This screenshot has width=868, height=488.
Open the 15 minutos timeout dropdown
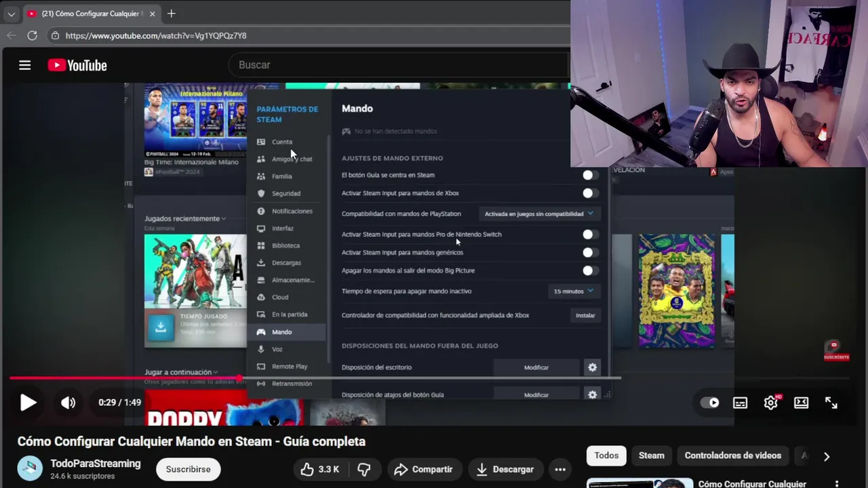tap(574, 291)
